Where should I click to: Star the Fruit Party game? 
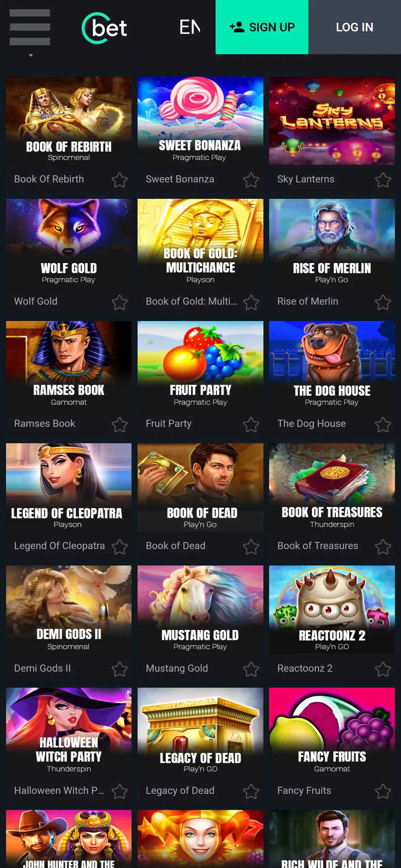click(x=251, y=424)
